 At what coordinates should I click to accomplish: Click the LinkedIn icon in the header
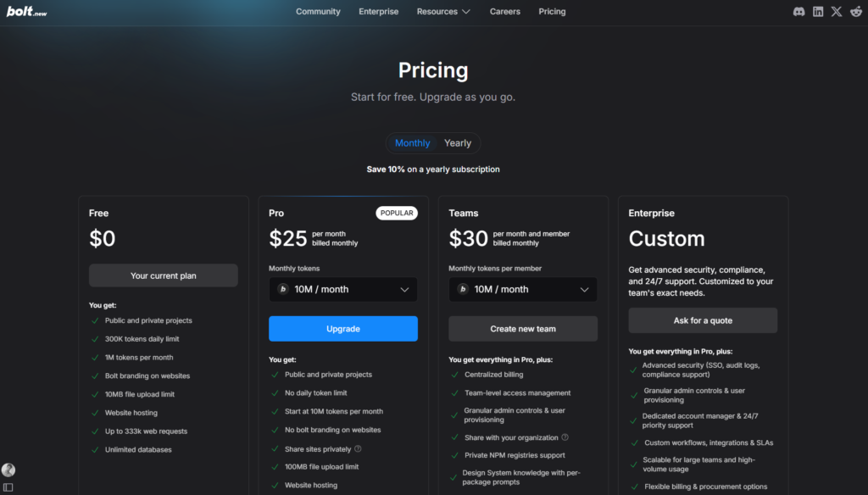pyautogui.click(x=817, y=11)
